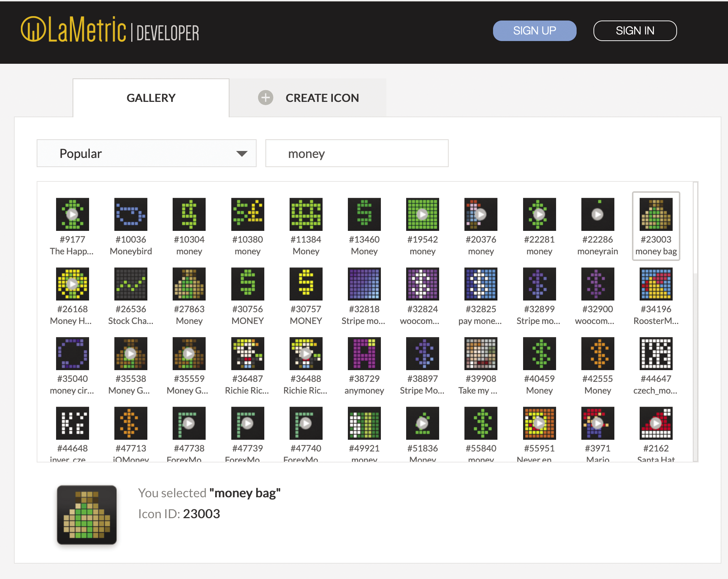Click the Sign Up button
The image size is (728, 579).
click(x=534, y=30)
